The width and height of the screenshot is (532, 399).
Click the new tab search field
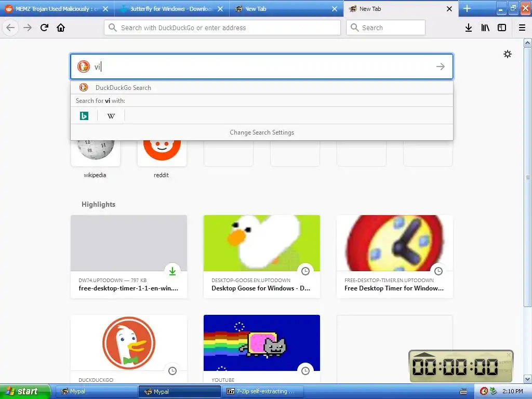pyautogui.click(x=262, y=66)
